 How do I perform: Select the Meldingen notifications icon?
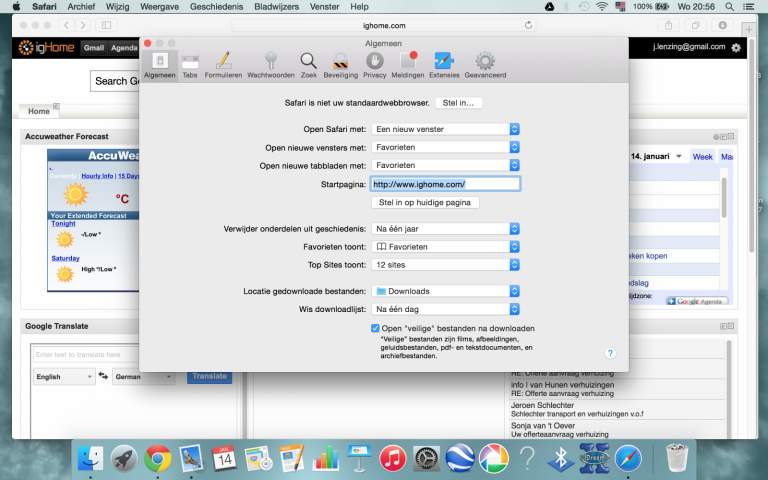[x=407, y=65]
